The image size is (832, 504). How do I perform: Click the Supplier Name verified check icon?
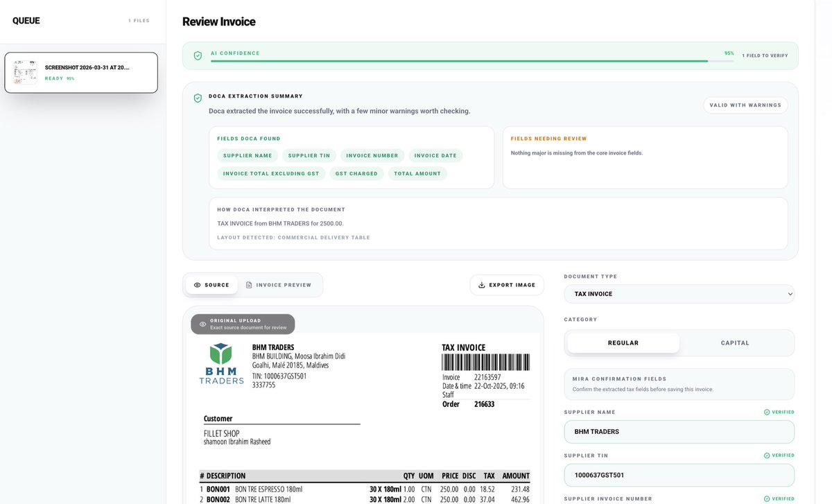point(767,412)
